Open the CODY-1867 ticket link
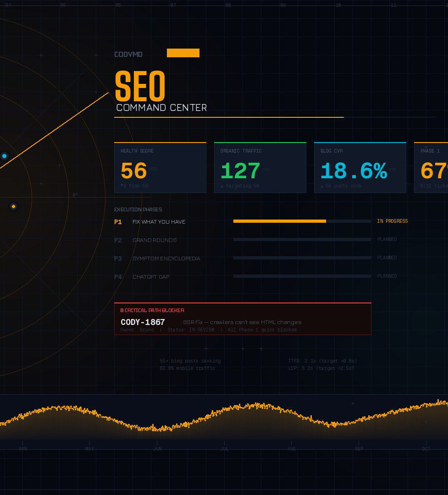448x495 pixels. [x=143, y=322]
